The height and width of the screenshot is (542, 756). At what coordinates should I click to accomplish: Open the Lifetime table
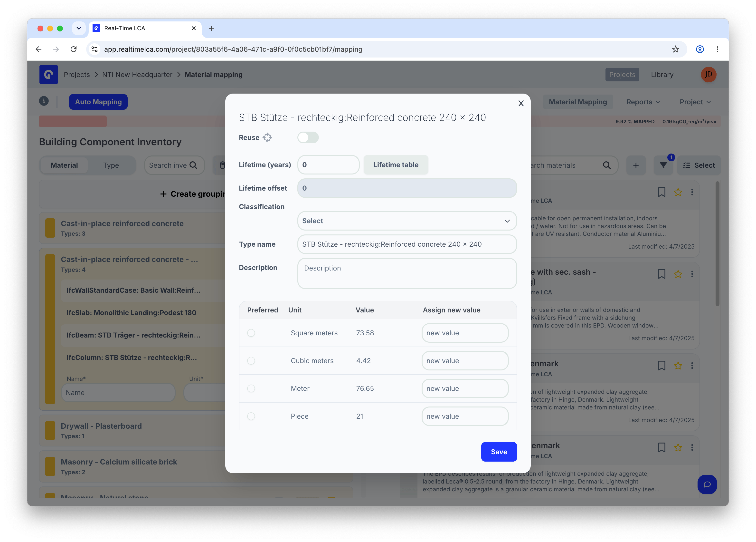[x=396, y=165]
